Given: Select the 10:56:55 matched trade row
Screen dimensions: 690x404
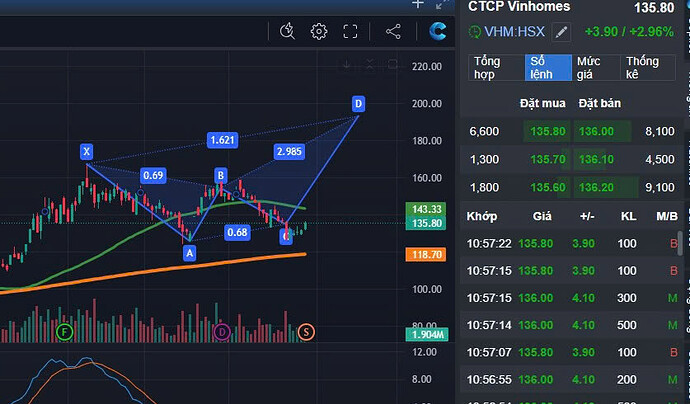Looking at the screenshot, I should pos(572,379).
